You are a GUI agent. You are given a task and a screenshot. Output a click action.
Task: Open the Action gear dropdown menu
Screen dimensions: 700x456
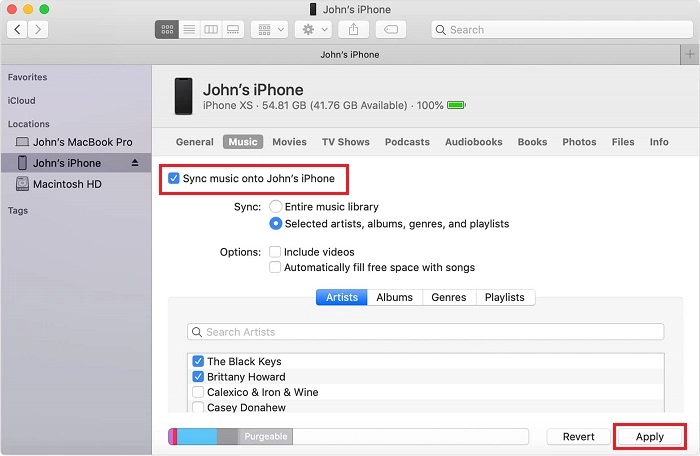point(314,30)
